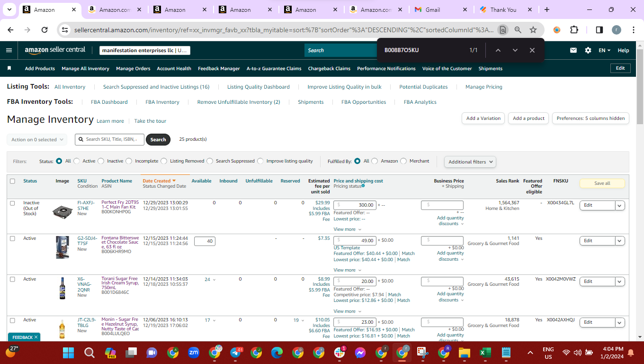The height and width of the screenshot is (364, 644).
Task: Switch to the Thank You browser tab
Action: click(505, 9)
